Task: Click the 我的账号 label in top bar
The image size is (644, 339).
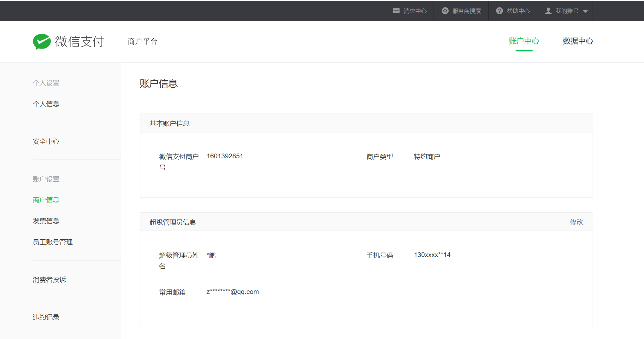Action: click(567, 11)
